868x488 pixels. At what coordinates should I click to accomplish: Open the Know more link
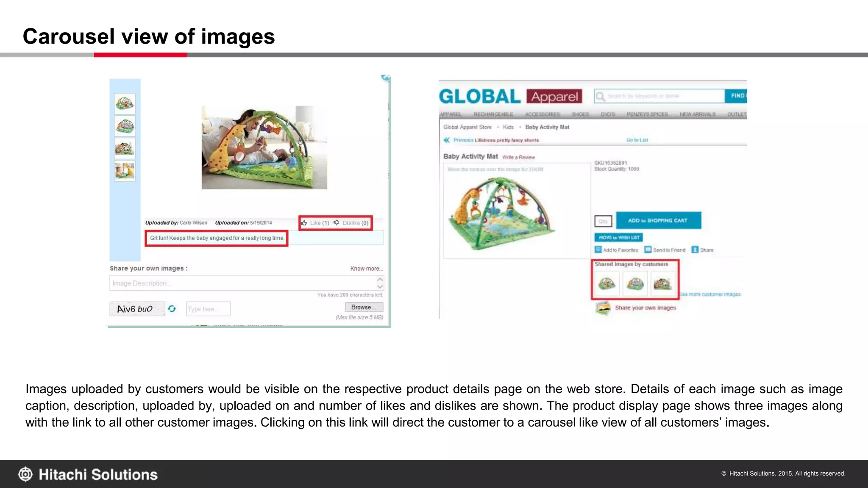367,269
